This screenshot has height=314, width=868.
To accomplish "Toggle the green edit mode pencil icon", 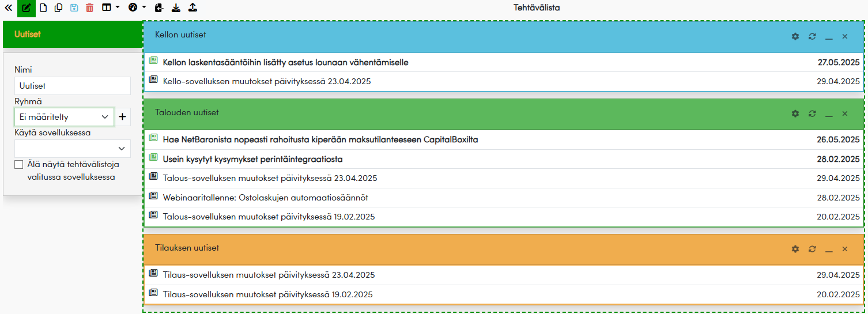I will (26, 8).
